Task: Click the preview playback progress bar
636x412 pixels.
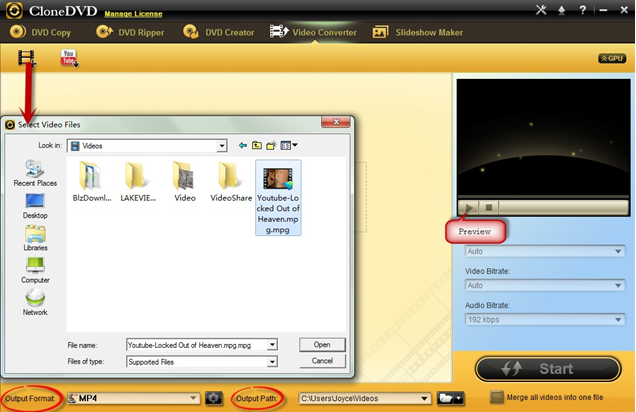Action: coord(544,197)
